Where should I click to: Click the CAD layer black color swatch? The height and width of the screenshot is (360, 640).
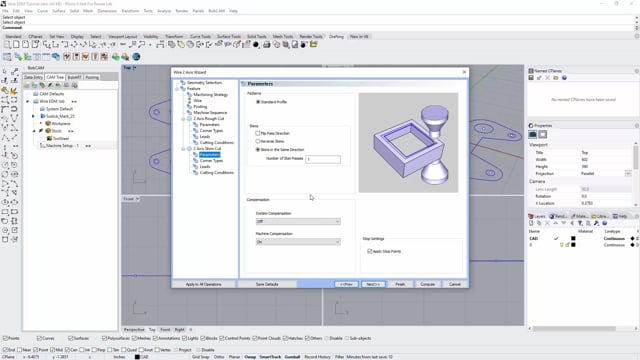[573, 238]
